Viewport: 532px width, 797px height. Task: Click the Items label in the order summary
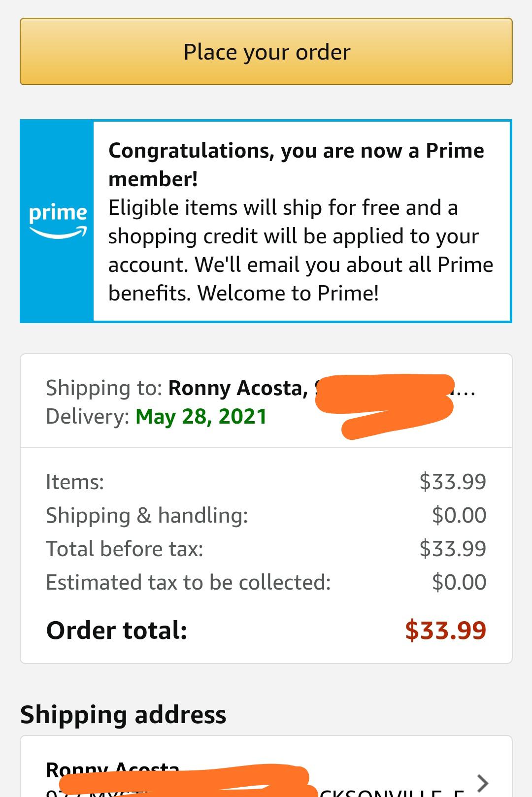75,482
